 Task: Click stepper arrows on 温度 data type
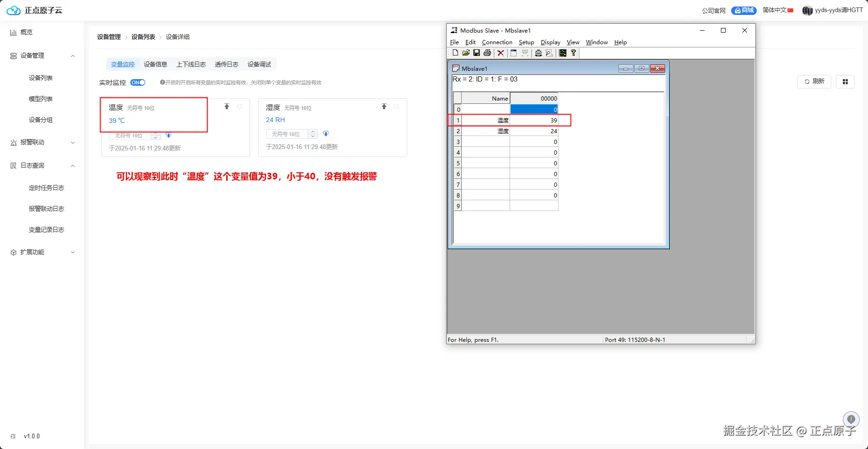coord(156,136)
